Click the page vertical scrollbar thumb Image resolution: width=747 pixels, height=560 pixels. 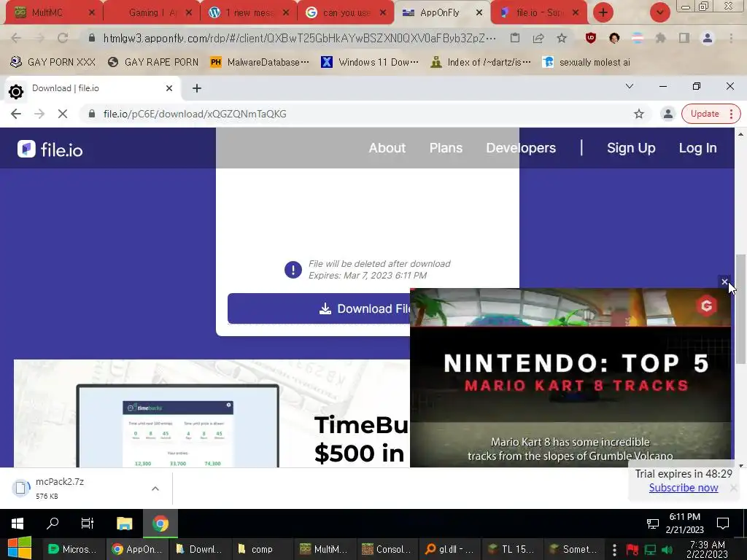pos(740,309)
